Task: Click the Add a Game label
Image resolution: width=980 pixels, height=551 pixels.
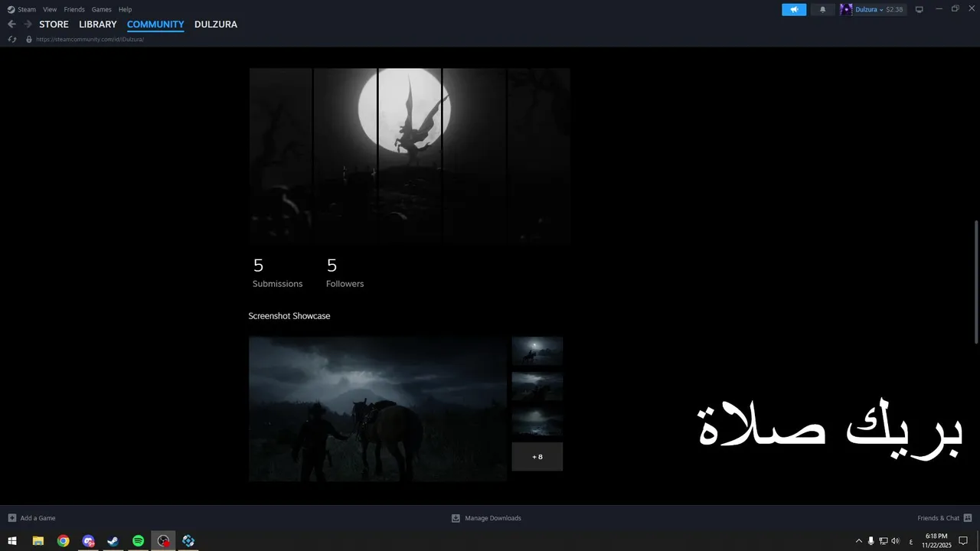Action: 38,518
